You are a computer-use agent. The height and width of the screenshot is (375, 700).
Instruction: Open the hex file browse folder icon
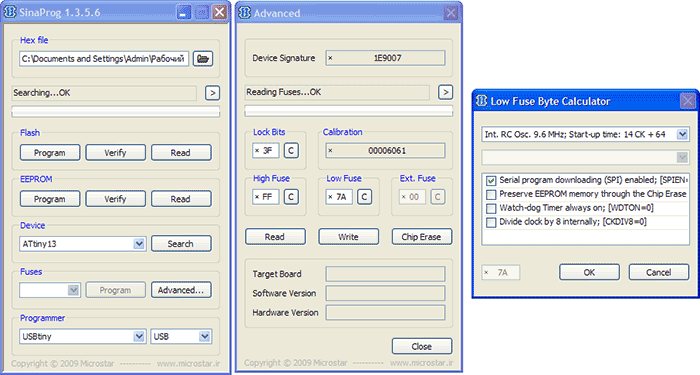[203, 58]
